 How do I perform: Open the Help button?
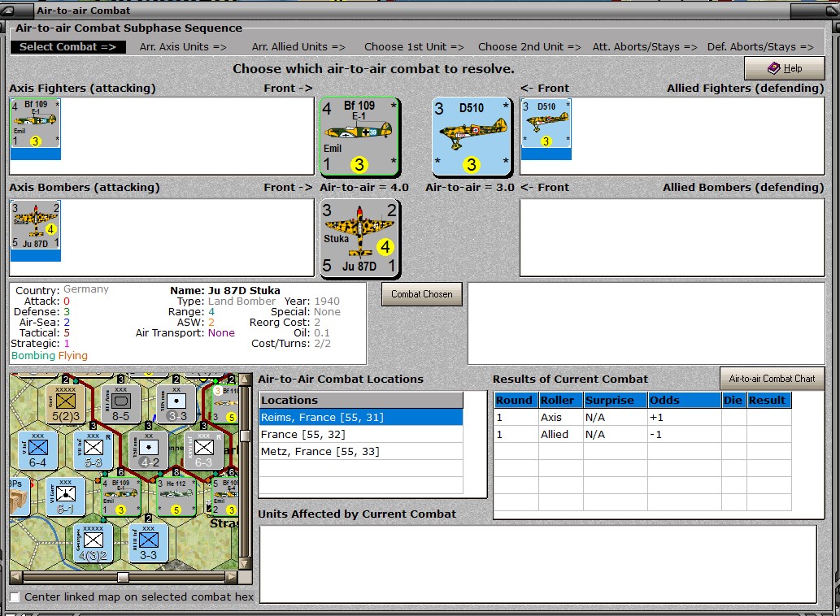click(x=785, y=68)
